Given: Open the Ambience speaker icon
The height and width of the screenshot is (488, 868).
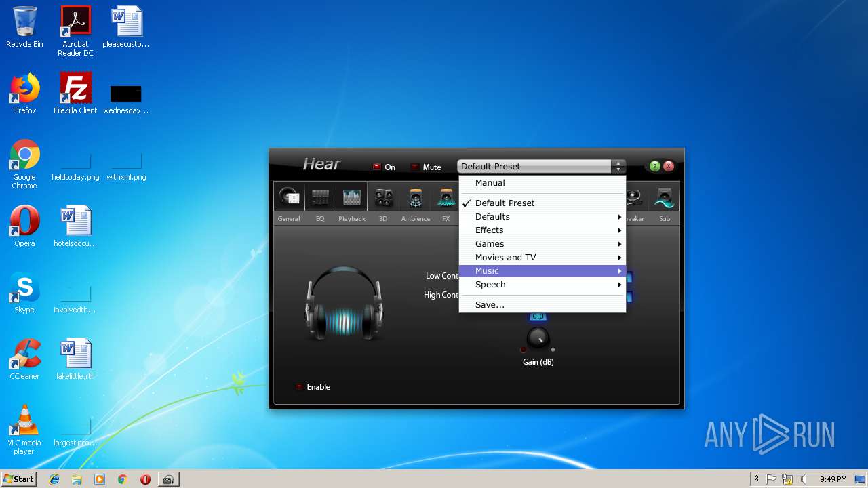Looking at the screenshot, I should tap(416, 197).
